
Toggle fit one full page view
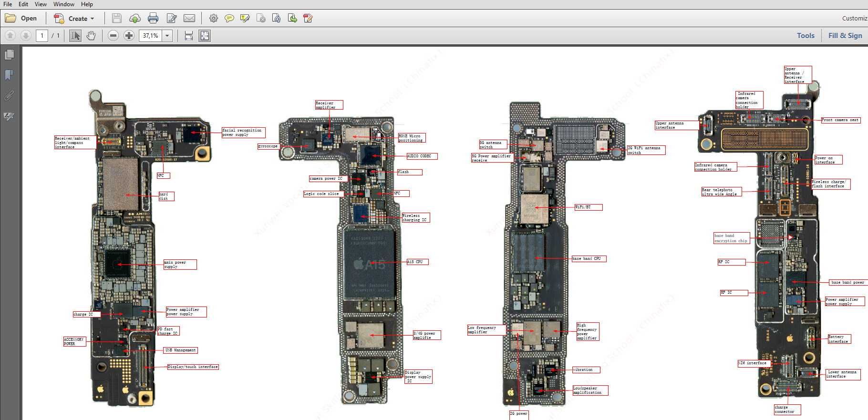coord(205,36)
